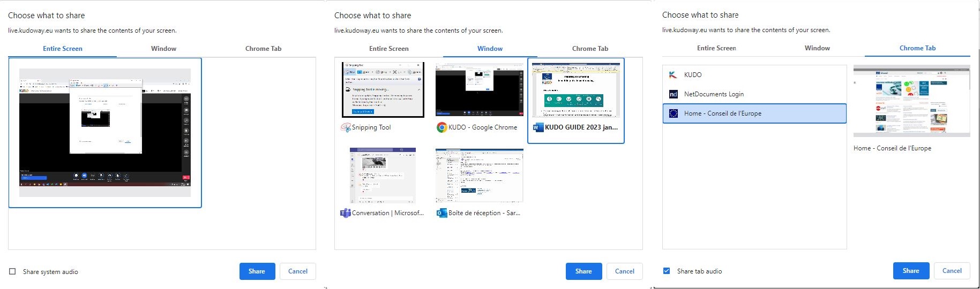The image size is (980, 289).
Task: Click the caption Home - Conseil de l'Europe under preview
Action: [892, 148]
